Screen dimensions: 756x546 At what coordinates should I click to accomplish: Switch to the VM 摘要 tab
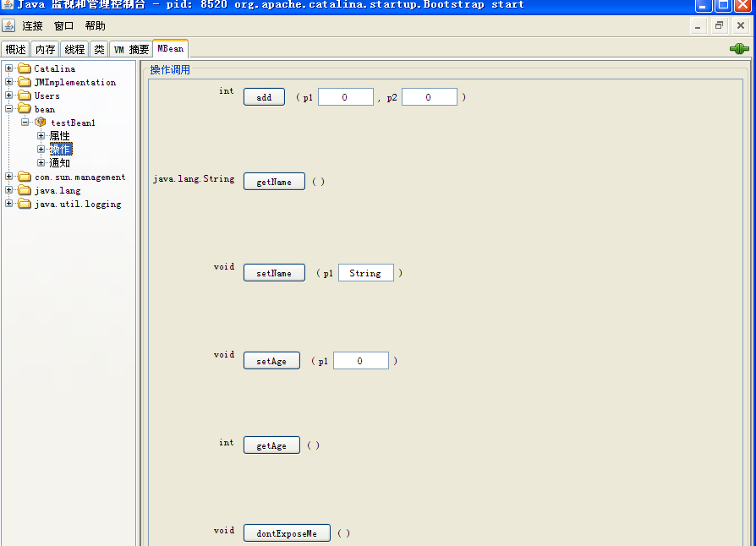click(x=131, y=49)
